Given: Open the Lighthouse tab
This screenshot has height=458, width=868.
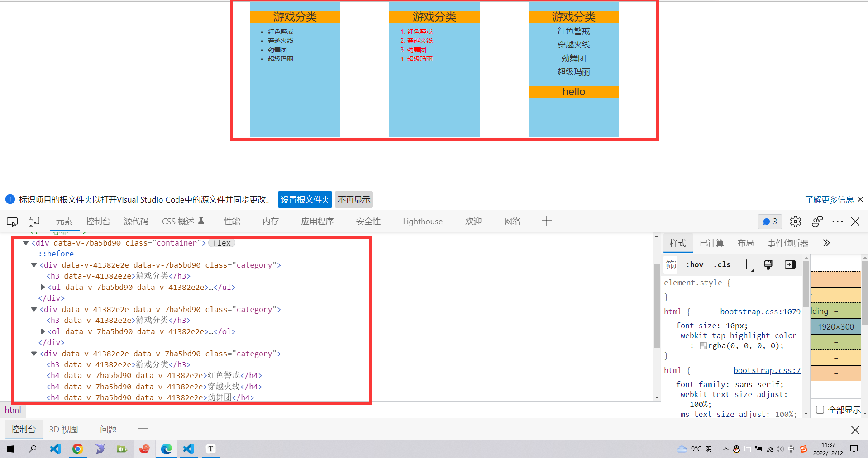Looking at the screenshot, I should coord(423,222).
